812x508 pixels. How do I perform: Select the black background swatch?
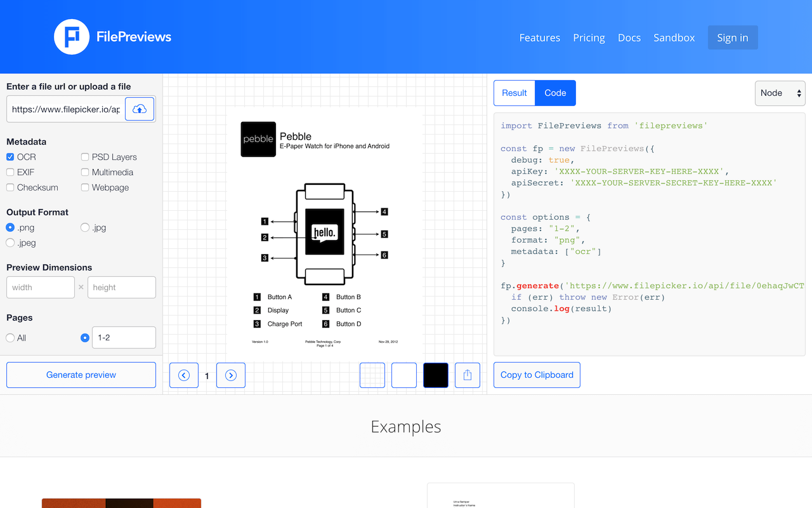[436, 375]
